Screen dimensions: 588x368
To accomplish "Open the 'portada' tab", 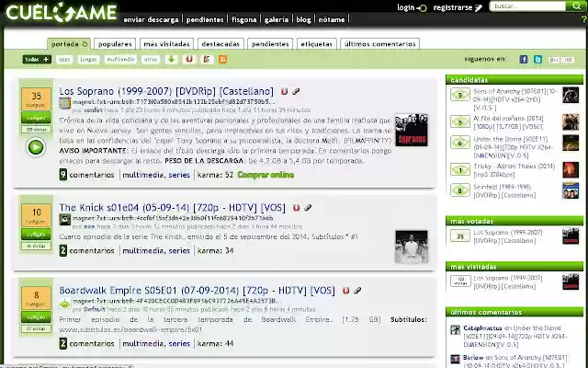I will click(69, 44).
